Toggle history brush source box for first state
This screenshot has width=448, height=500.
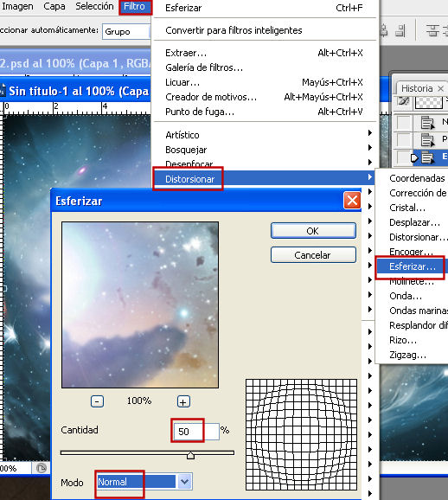coord(403,123)
